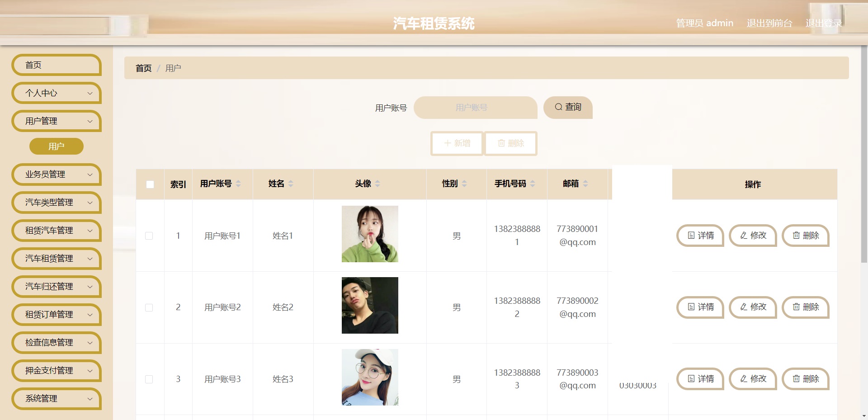Image resolution: width=868 pixels, height=420 pixels.
Task: Check the checkbox for 用户账号2 row
Action: tap(149, 307)
